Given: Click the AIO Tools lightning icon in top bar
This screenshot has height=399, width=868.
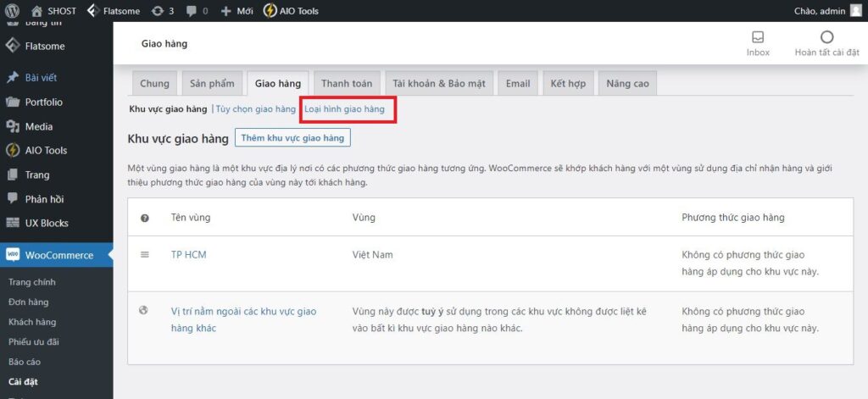Looking at the screenshot, I should (270, 11).
